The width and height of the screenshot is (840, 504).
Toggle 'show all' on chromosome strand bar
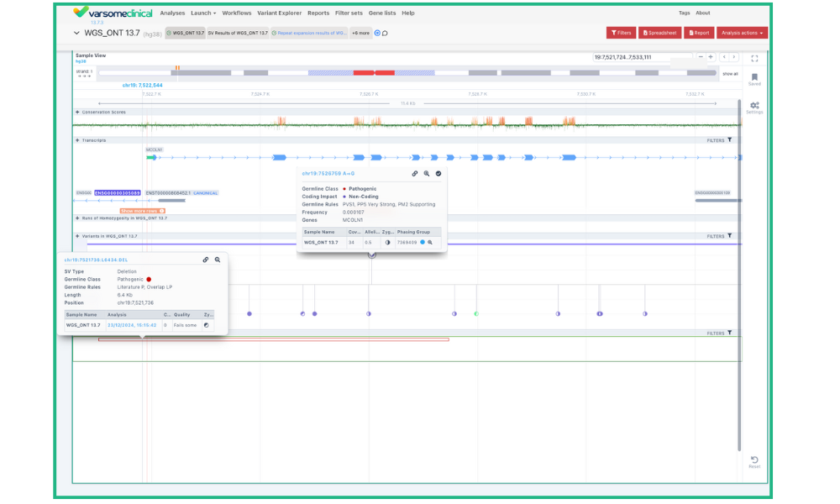730,73
